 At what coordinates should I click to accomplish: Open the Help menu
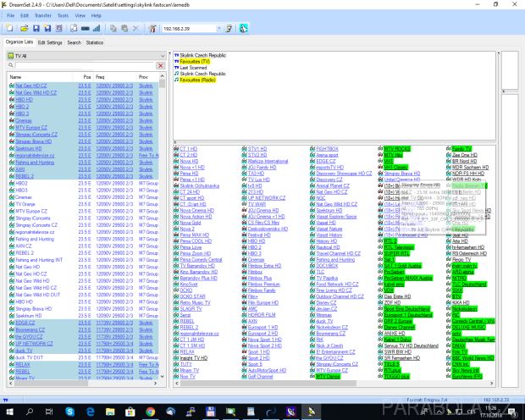point(96,15)
